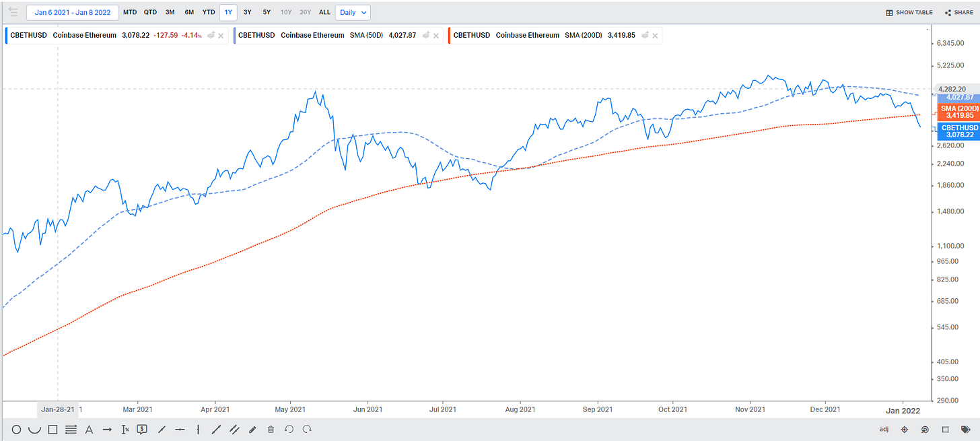980x441 pixels.
Task: Select the MTD time range
Action: tap(130, 12)
